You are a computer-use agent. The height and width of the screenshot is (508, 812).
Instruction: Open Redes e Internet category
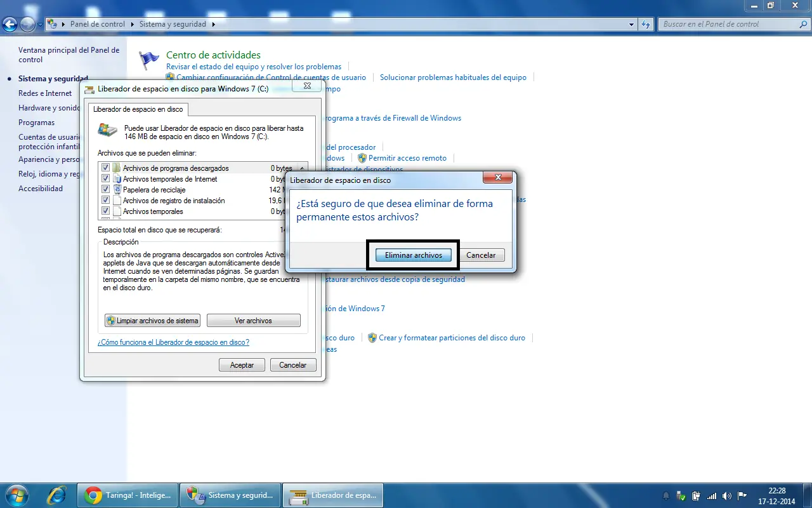45,93
